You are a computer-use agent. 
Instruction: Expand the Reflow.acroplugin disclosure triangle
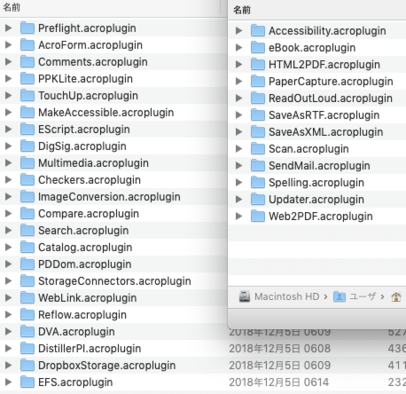point(8,315)
